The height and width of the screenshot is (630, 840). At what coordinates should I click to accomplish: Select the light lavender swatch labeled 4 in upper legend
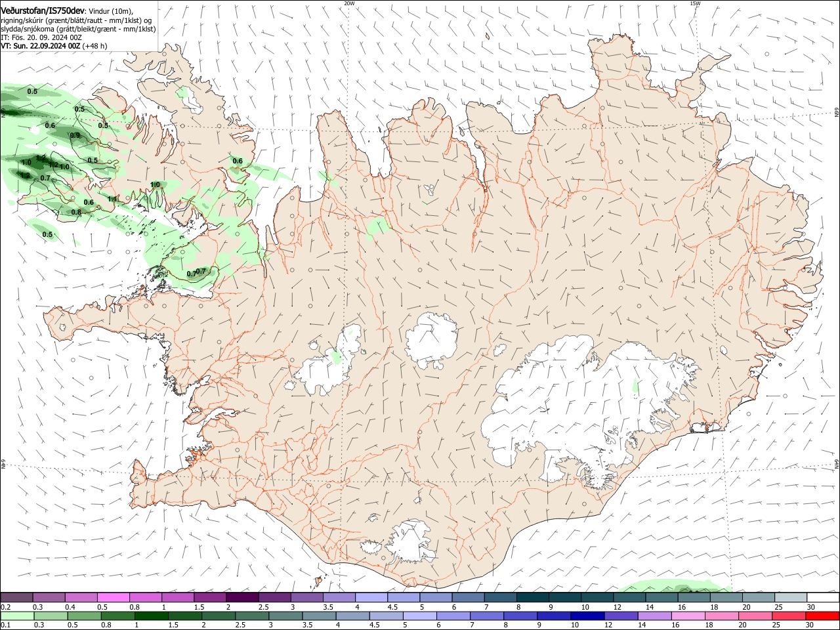click(370, 597)
